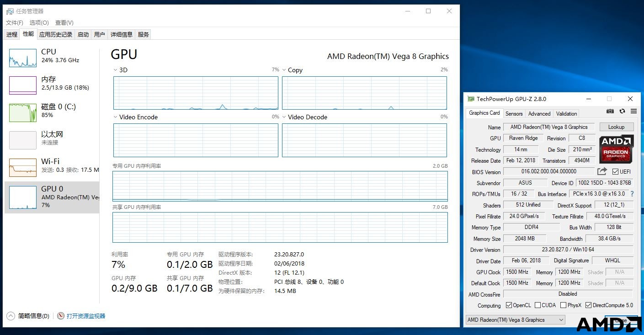Maximize the Task Manager window
This screenshot has width=644, height=335.
428,11
